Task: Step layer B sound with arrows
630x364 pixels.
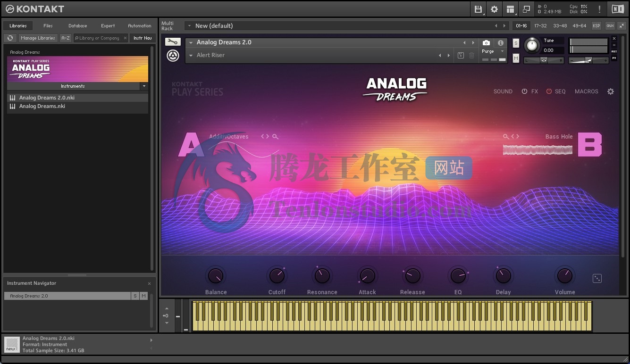Action: click(x=515, y=137)
